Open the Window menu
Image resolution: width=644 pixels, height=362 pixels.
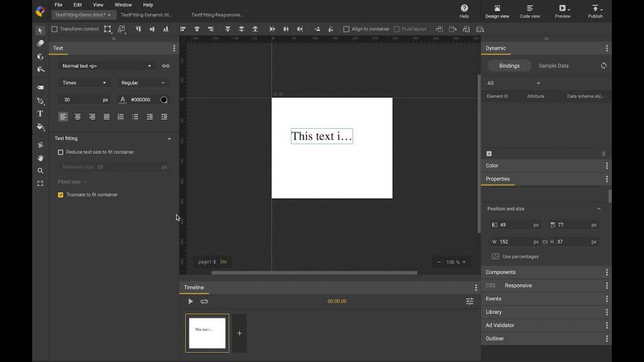click(123, 5)
